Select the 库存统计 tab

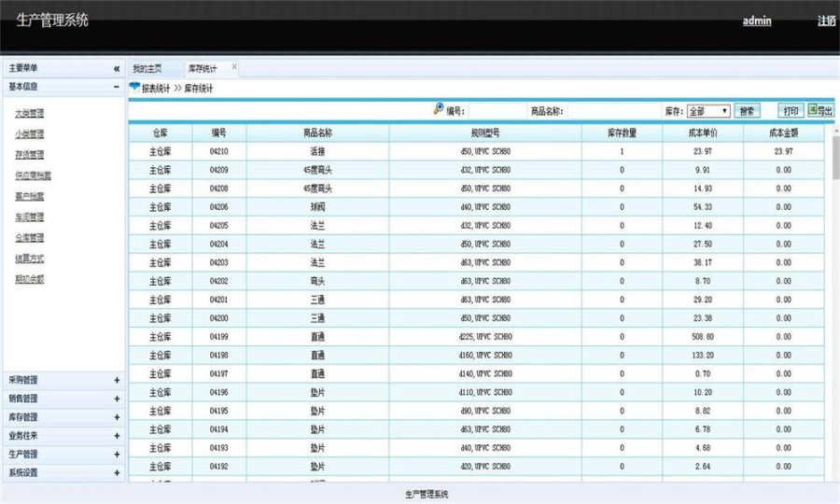click(x=203, y=68)
